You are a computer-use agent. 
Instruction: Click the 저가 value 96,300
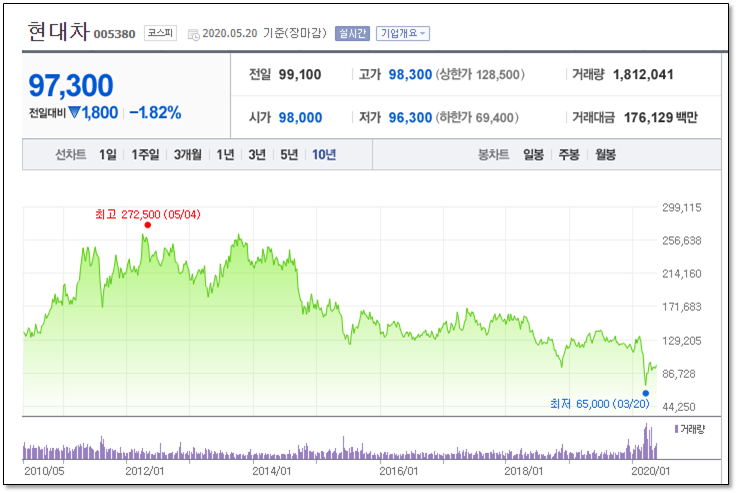[x=410, y=117]
